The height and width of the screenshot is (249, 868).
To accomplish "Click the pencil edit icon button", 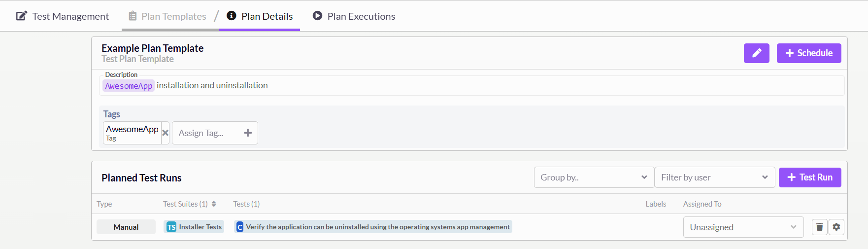I will click(756, 53).
